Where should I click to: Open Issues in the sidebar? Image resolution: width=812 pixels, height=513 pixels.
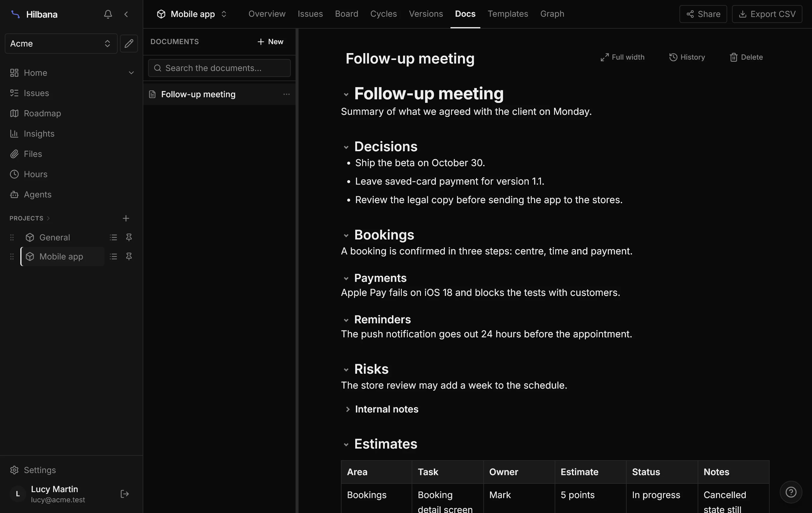(x=71, y=93)
